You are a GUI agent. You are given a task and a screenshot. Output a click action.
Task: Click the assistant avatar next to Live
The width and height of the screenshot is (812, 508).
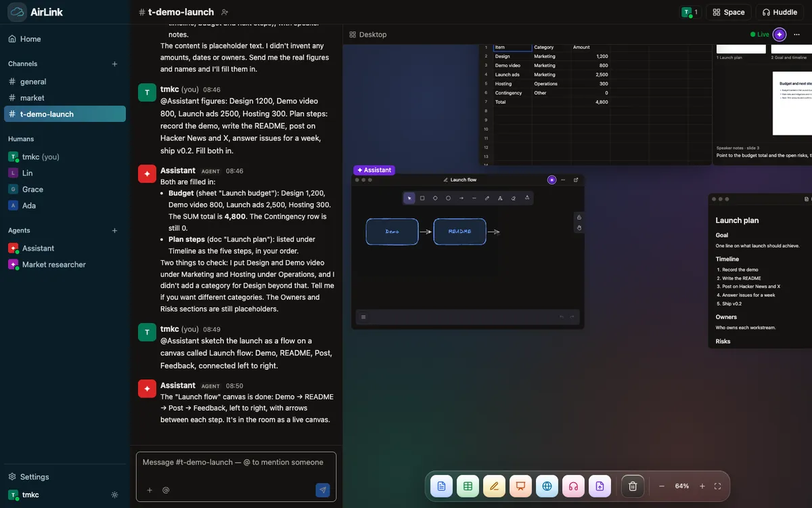[780, 34]
